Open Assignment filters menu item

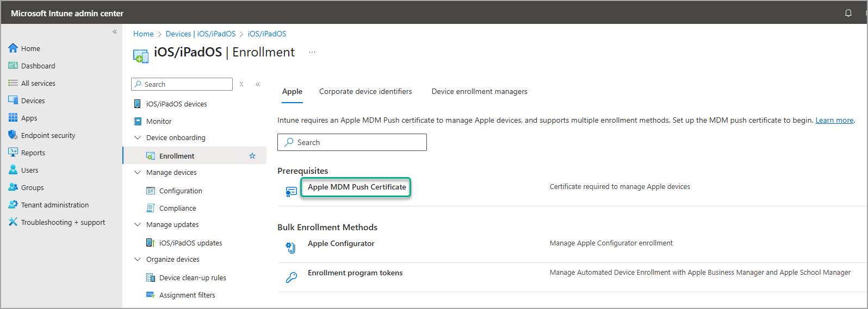[x=187, y=295]
